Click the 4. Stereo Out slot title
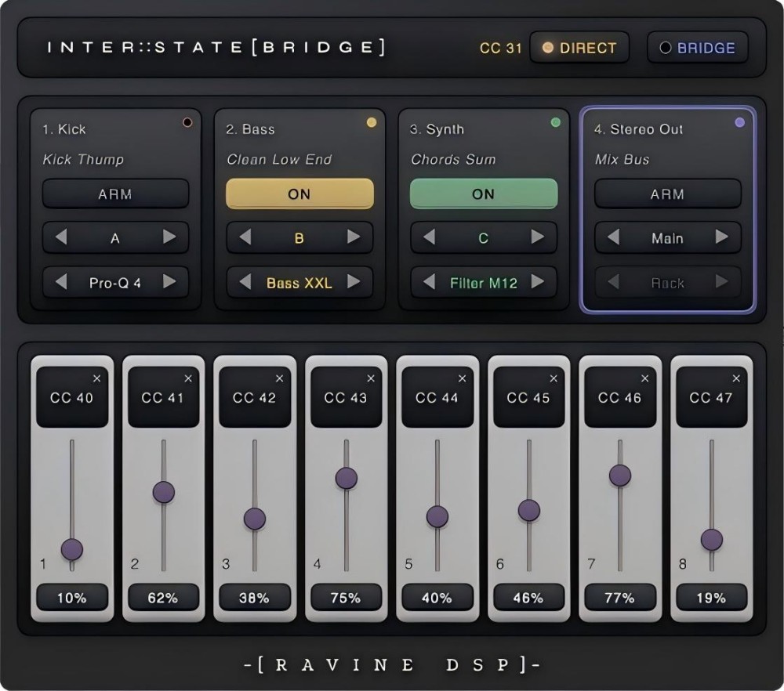 coord(638,129)
